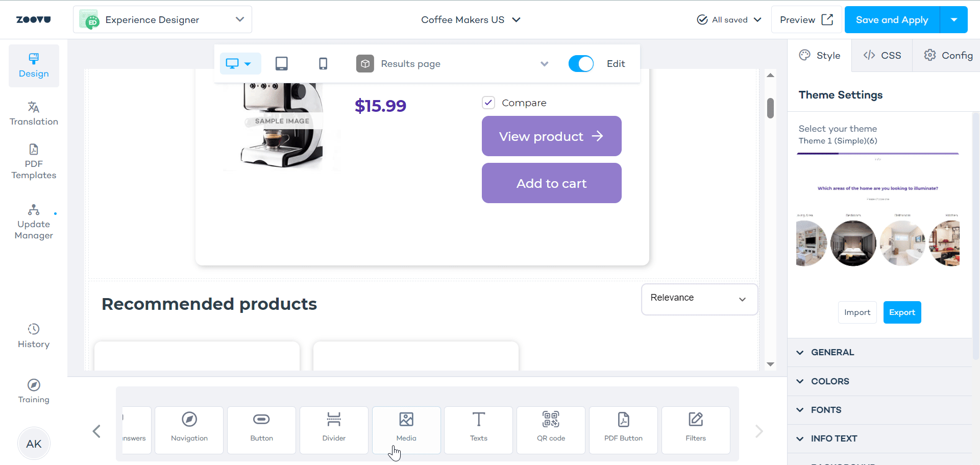Toggle the Edit mode switch
Image resolution: width=980 pixels, height=465 pixels.
581,64
